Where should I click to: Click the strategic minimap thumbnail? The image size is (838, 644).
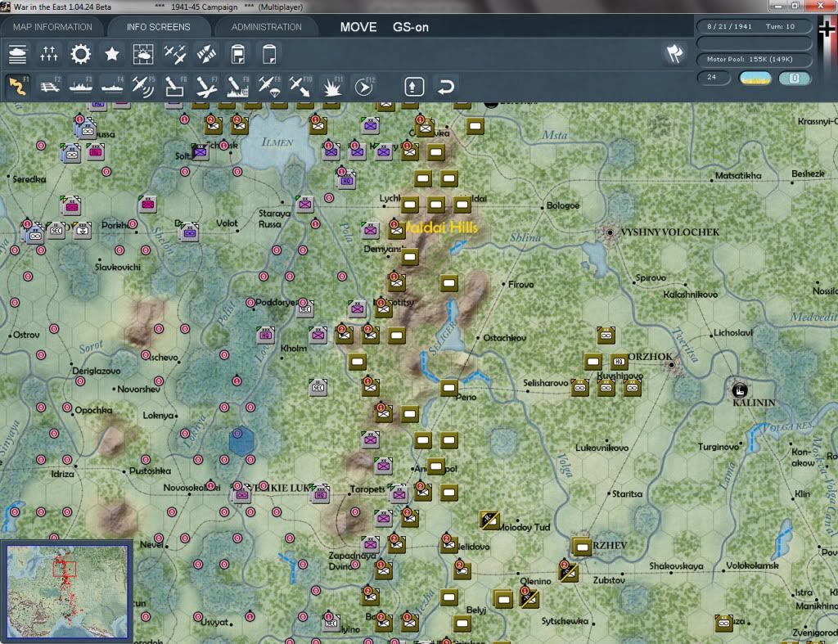pos(67,591)
